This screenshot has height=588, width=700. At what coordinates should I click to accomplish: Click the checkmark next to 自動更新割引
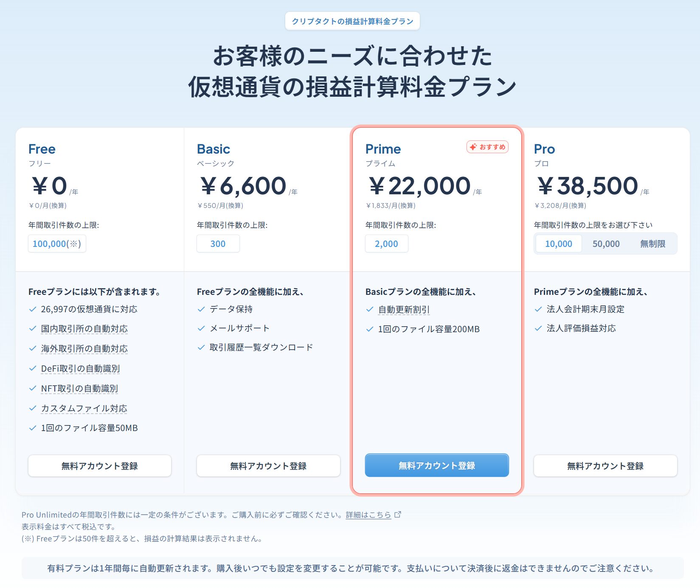click(369, 310)
